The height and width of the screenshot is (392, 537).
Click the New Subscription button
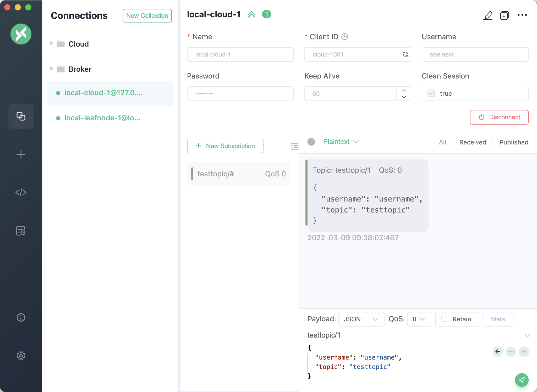[x=225, y=146]
